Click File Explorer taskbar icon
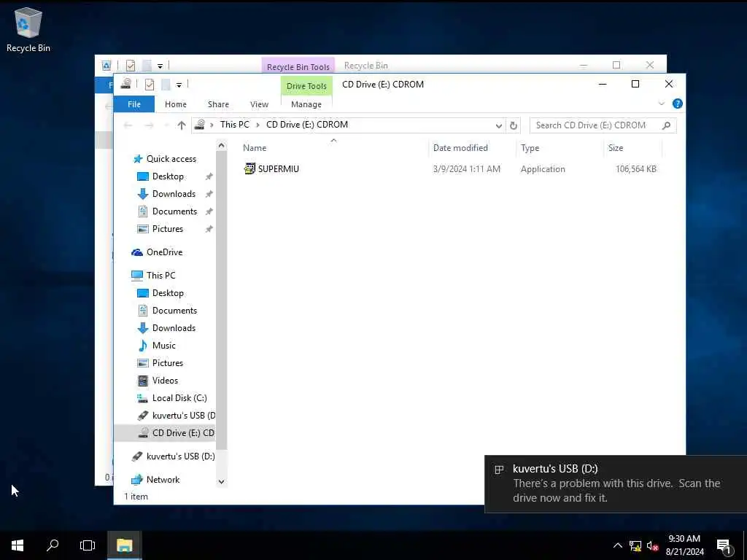 [x=124, y=545]
